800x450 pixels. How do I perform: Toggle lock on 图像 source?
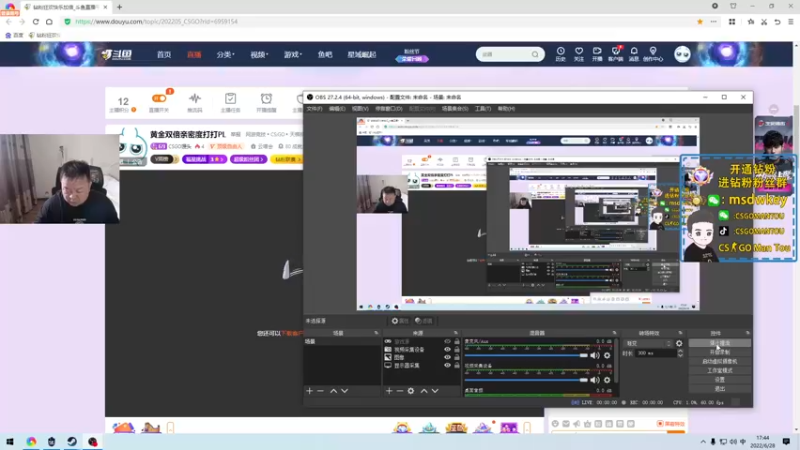coord(457,357)
